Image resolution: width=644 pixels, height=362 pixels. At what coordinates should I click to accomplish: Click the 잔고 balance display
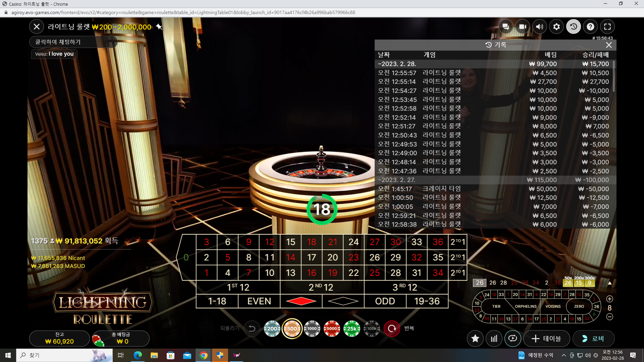coord(59,339)
